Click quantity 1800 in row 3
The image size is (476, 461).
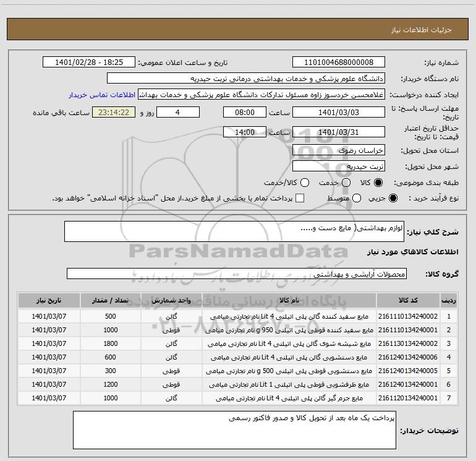[111, 343]
